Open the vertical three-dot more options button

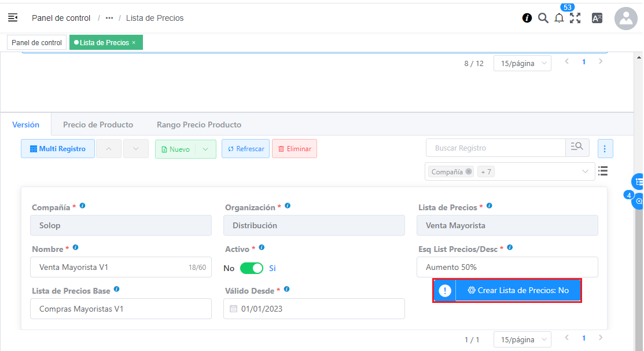click(x=605, y=149)
